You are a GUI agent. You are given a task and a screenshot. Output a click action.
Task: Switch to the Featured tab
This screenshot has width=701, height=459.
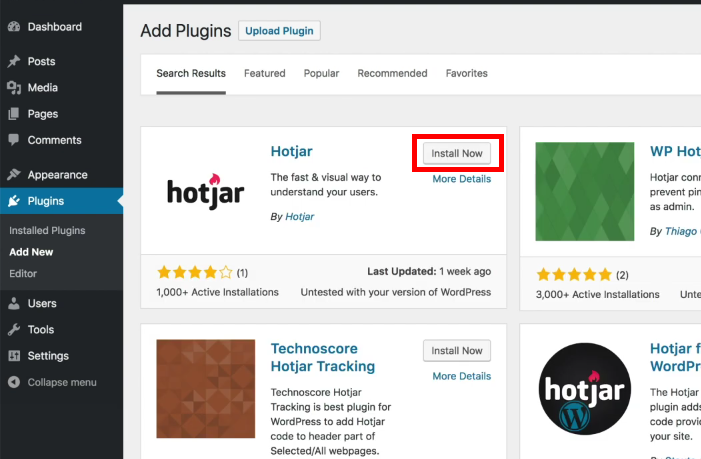[x=265, y=73]
